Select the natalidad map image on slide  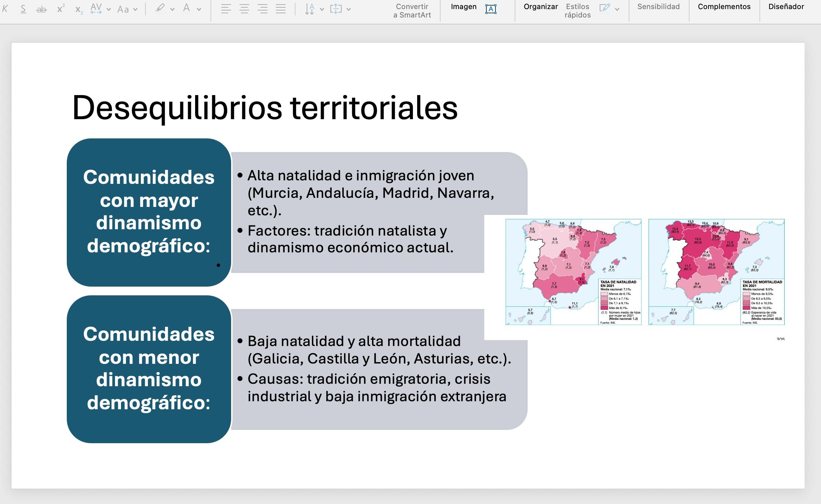[573, 272]
